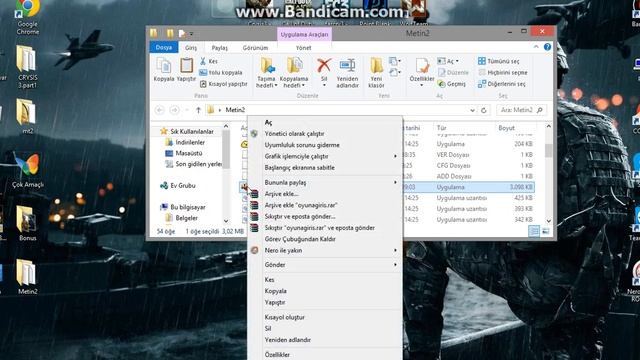Click Diğerlerini seç in ribbon
This screenshot has height=360, width=640.
click(502, 84)
